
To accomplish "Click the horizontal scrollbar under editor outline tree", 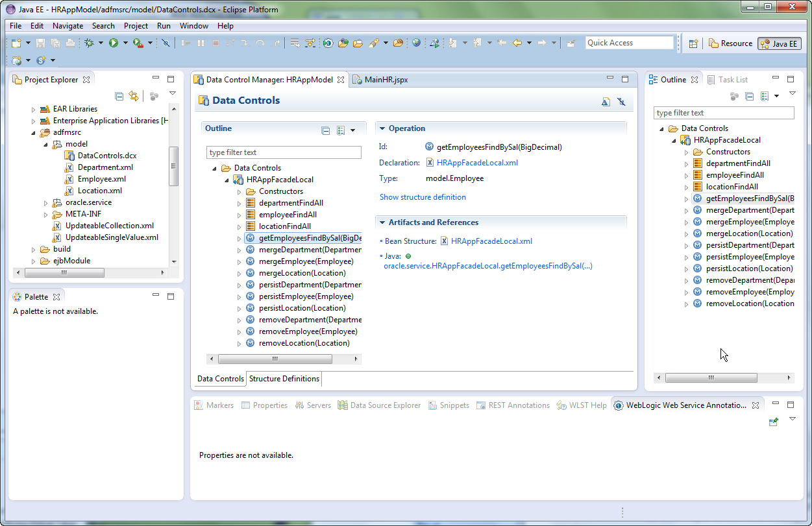I will [284, 359].
